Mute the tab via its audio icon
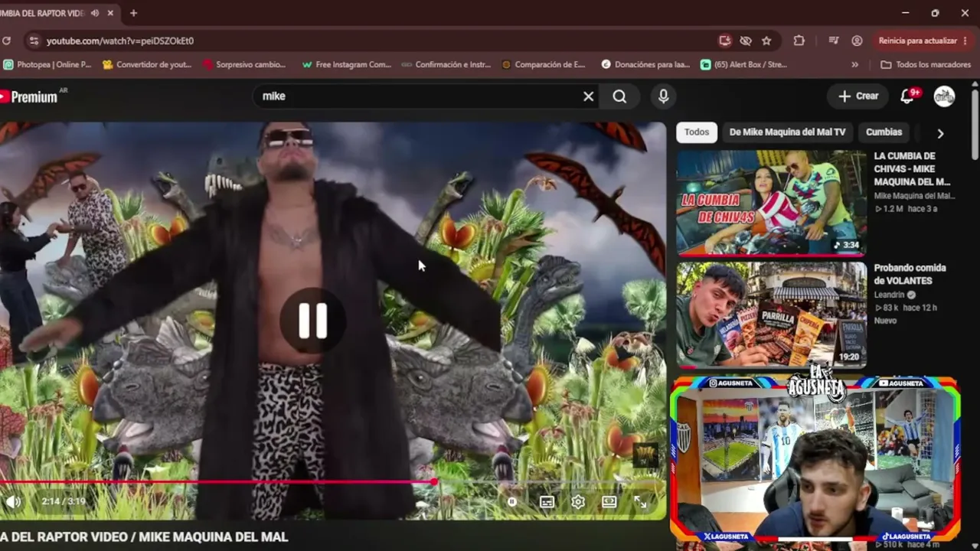The width and height of the screenshot is (980, 551). [95, 13]
